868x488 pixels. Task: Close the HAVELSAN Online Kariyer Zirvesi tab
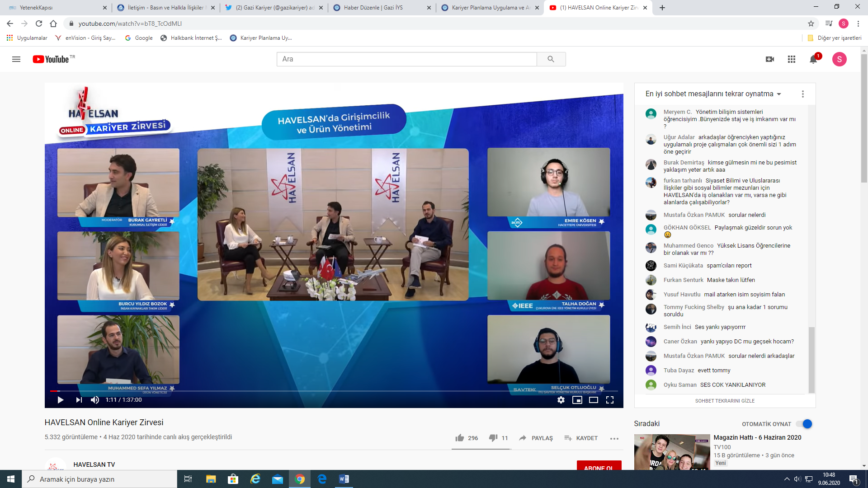point(645,8)
